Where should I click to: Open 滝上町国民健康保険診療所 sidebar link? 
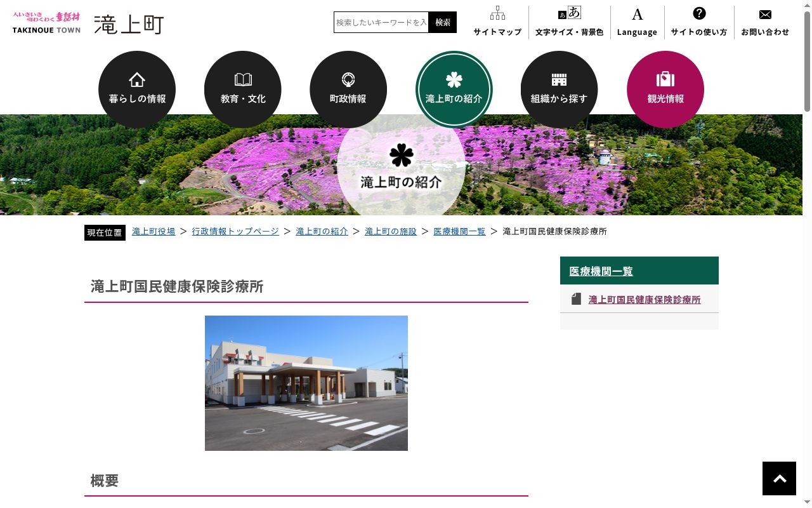(645, 300)
